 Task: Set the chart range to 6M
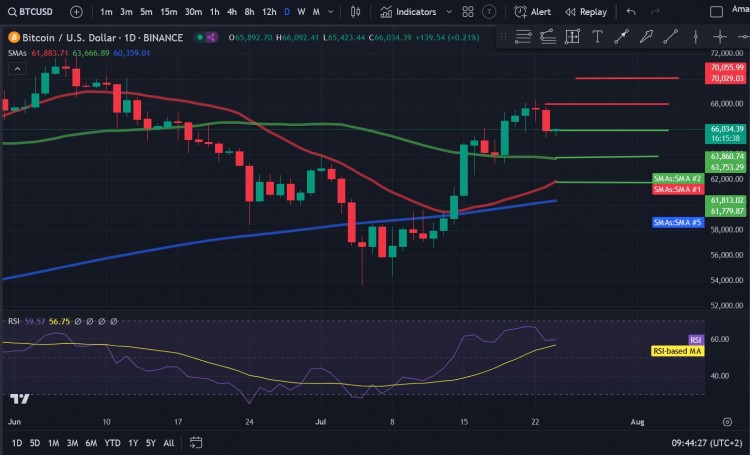point(91,443)
